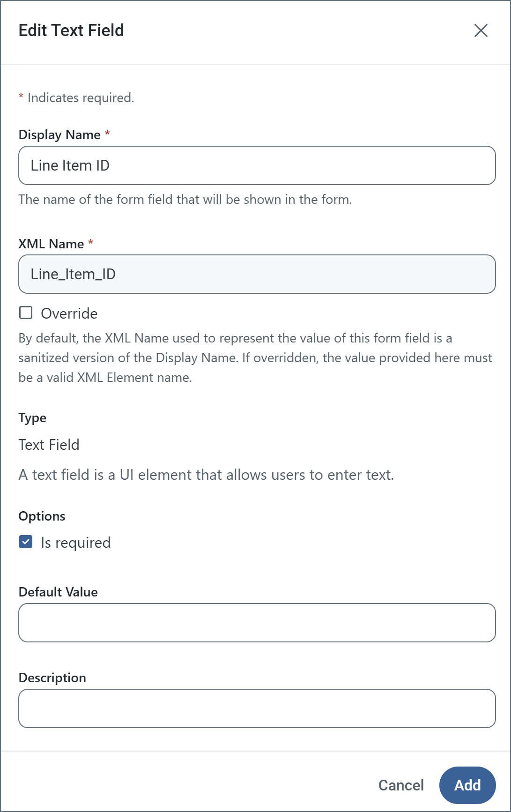This screenshot has height=812, width=511.
Task: Focus the Description text box
Action: (x=257, y=708)
